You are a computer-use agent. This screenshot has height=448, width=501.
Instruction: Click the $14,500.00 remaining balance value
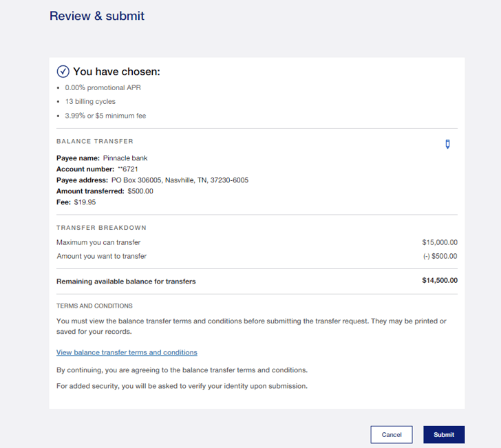pyautogui.click(x=439, y=280)
